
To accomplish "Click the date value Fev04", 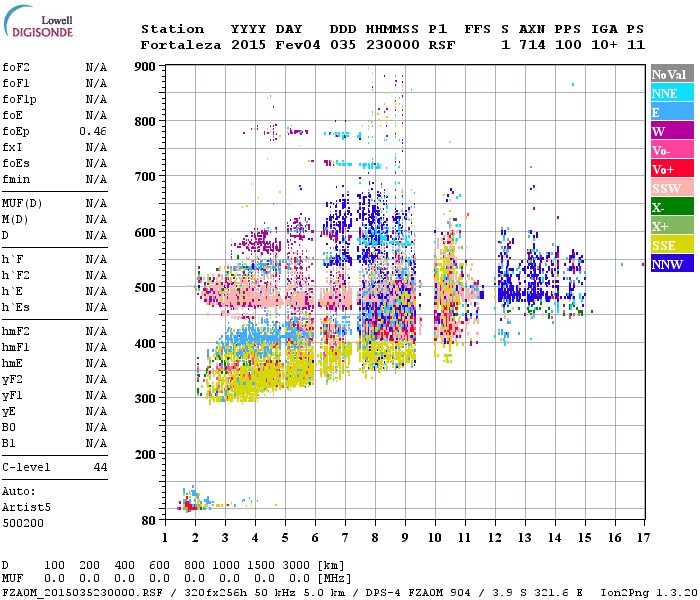I will click(298, 45).
